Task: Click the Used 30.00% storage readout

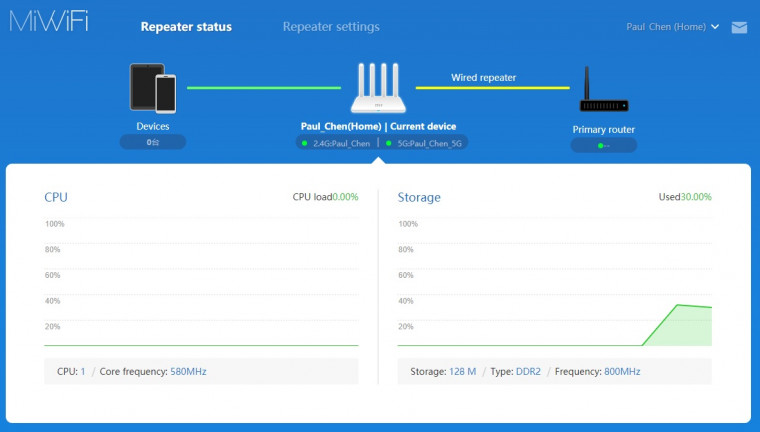Action: point(684,197)
